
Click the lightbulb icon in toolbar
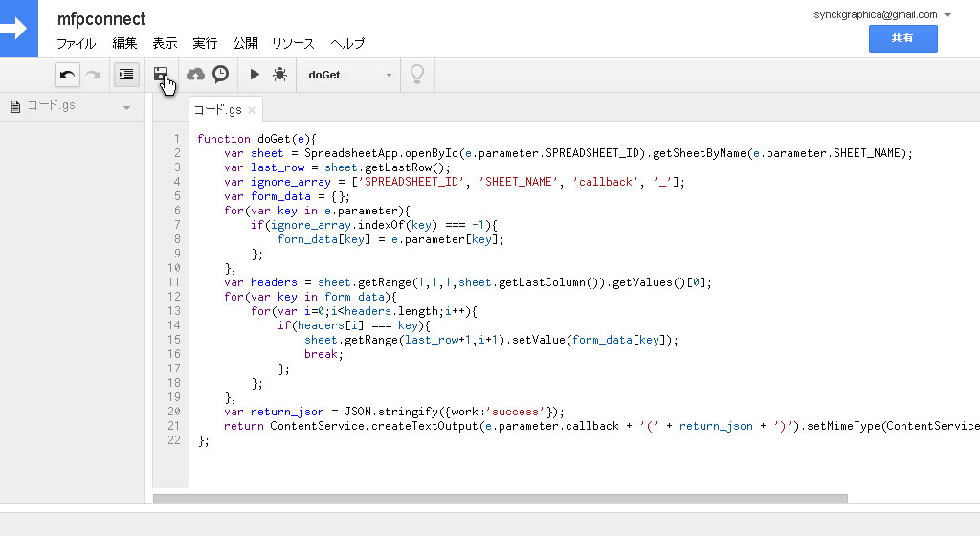(416, 75)
